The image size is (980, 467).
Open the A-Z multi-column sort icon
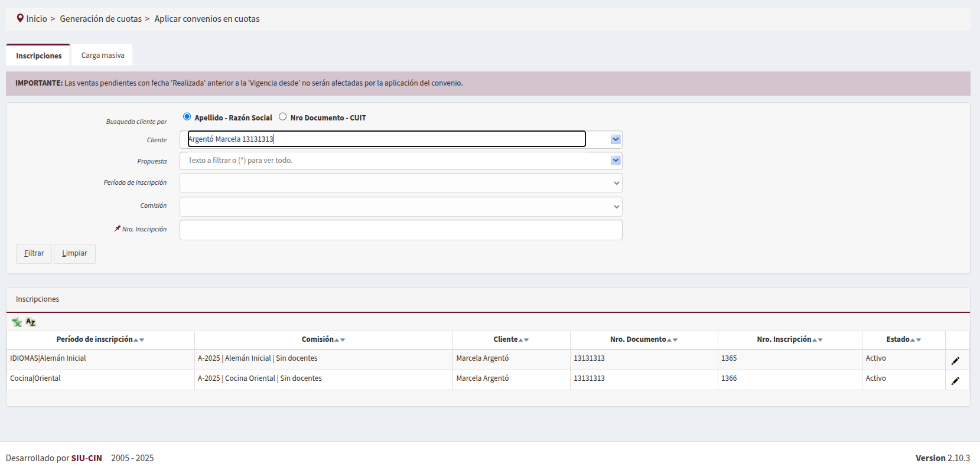(x=31, y=322)
